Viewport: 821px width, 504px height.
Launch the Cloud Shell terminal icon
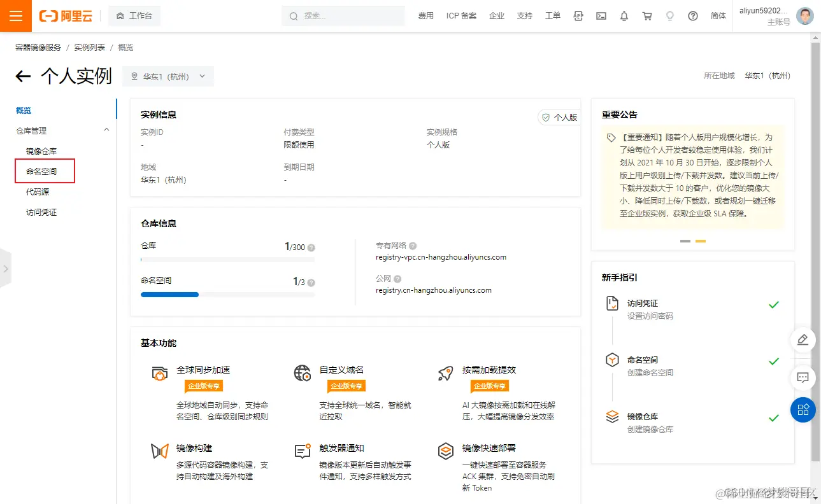tap(601, 16)
